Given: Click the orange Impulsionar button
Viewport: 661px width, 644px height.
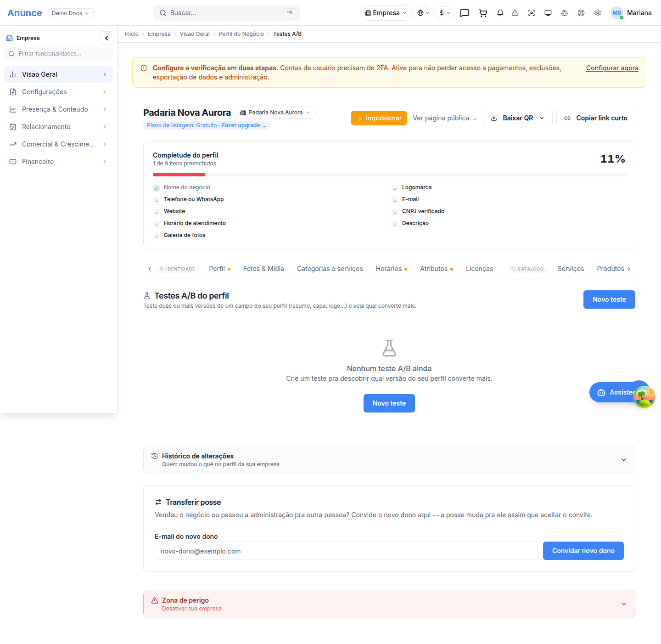Looking at the screenshot, I should click(379, 118).
